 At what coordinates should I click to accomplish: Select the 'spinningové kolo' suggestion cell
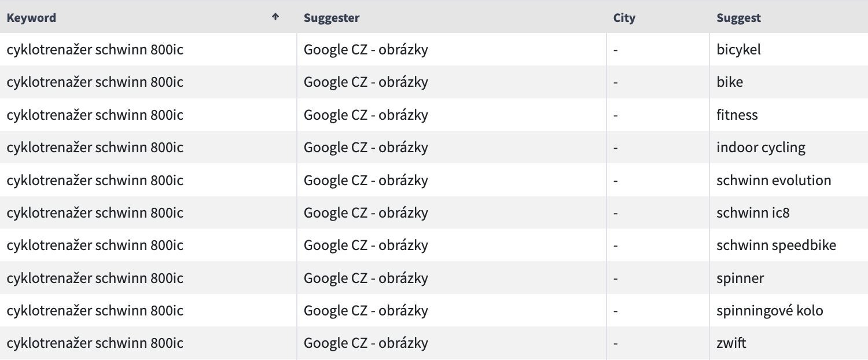(x=789, y=310)
